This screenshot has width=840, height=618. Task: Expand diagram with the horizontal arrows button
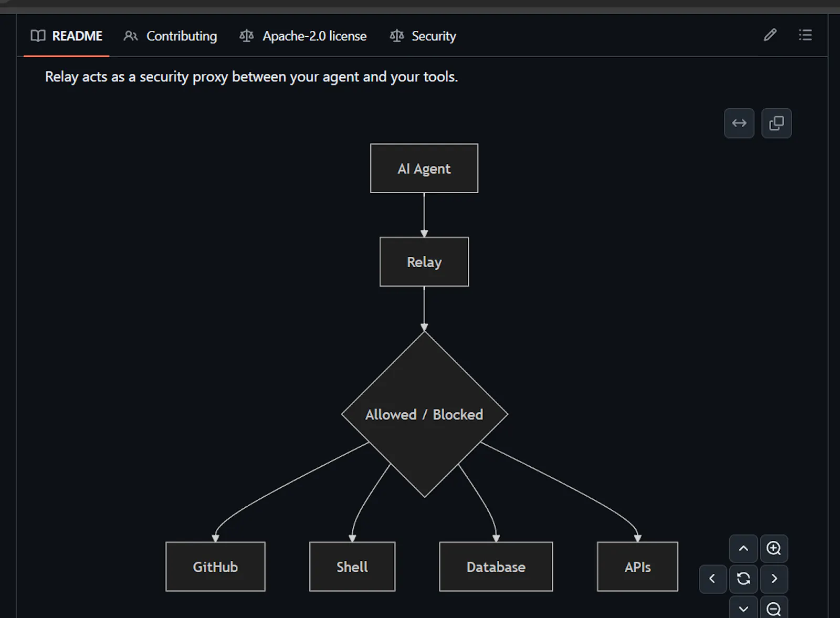[x=739, y=123]
